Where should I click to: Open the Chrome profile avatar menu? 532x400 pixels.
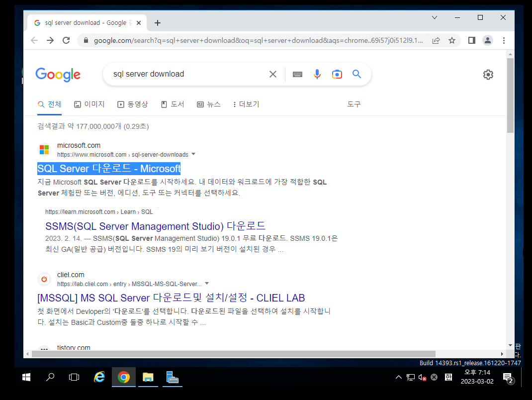[488, 40]
